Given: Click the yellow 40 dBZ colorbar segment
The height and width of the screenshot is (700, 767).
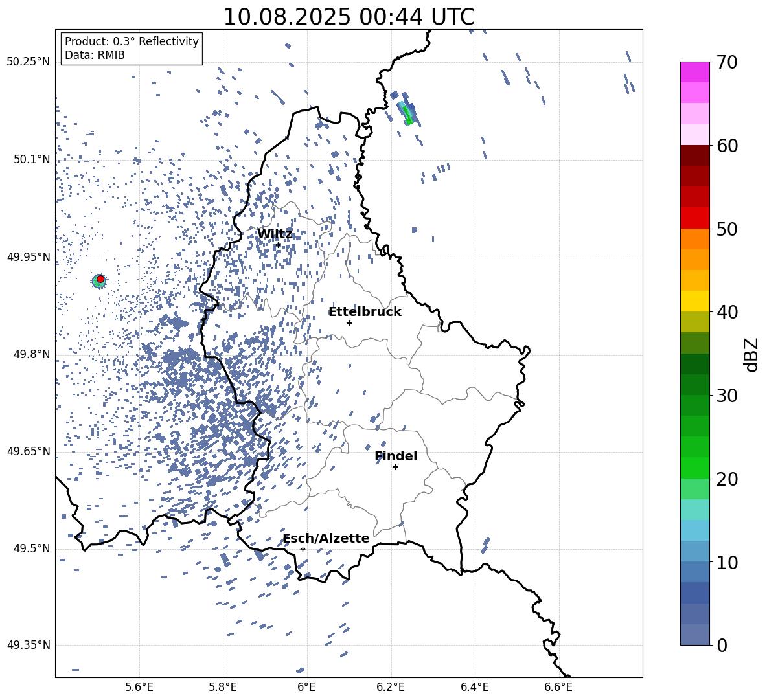Looking at the screenshot, I should [x=694, y=301].
